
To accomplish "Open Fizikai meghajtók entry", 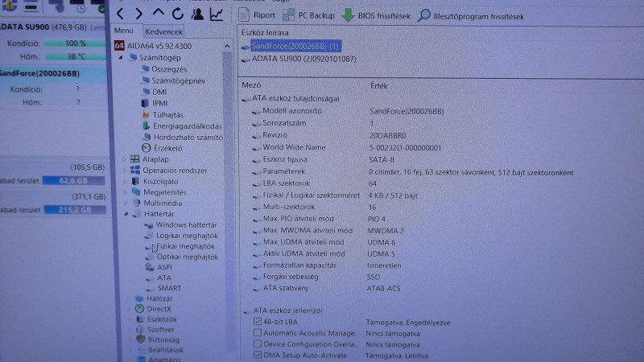I will 186,246.
